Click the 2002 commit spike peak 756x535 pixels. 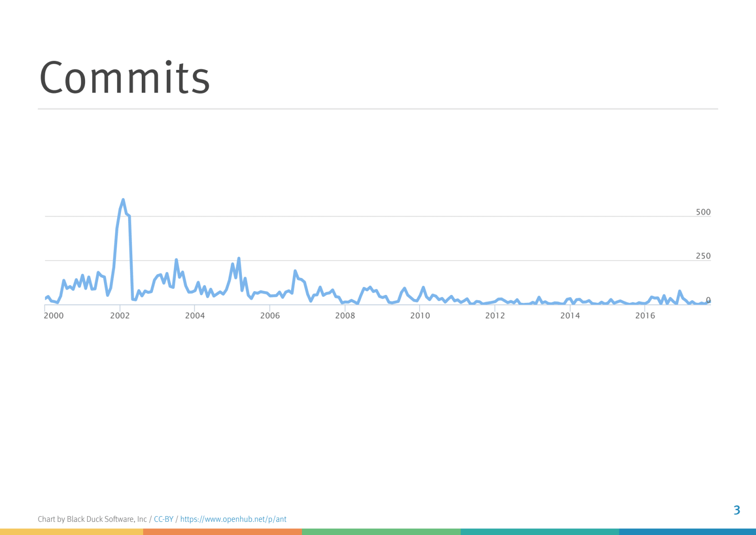coord(123,200)
